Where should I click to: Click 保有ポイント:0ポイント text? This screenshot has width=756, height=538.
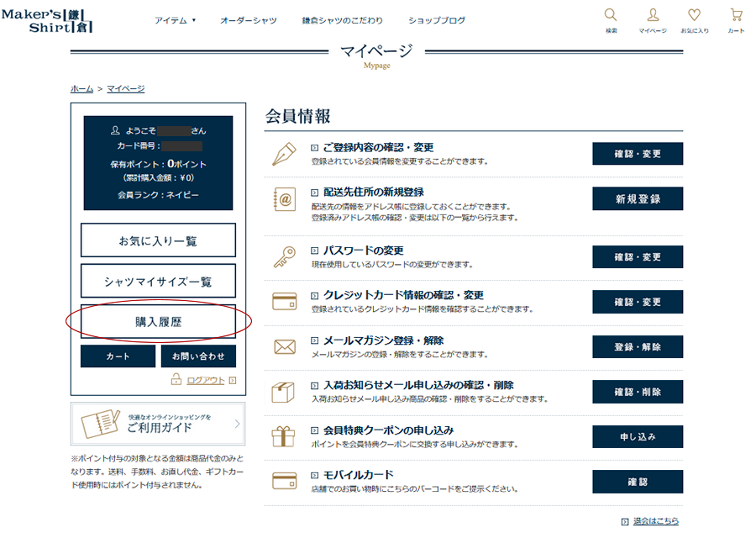tap(158, 164)
